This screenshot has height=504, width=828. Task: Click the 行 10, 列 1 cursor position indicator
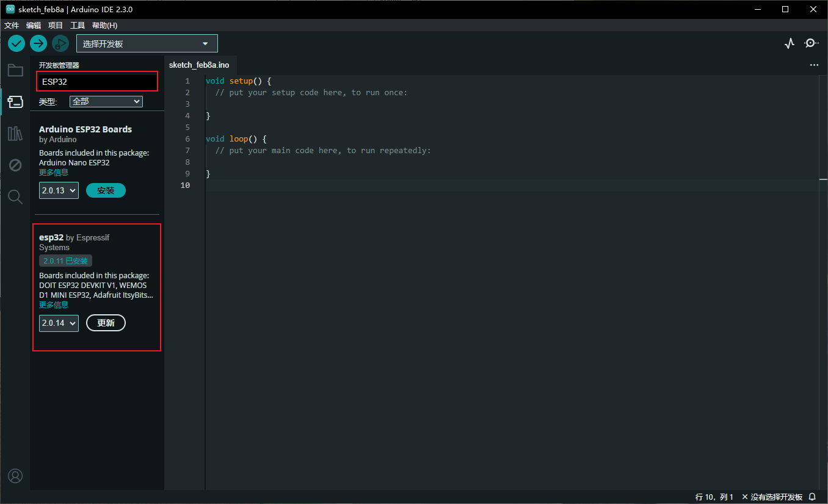click(x=714, y=497)
